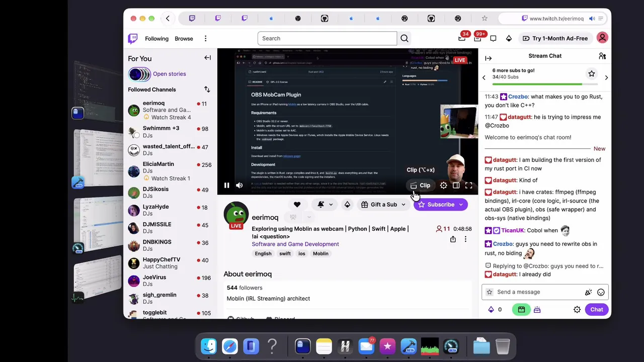Click the Twitch search field
The image size is (644, 362).
tap(327, 38)
